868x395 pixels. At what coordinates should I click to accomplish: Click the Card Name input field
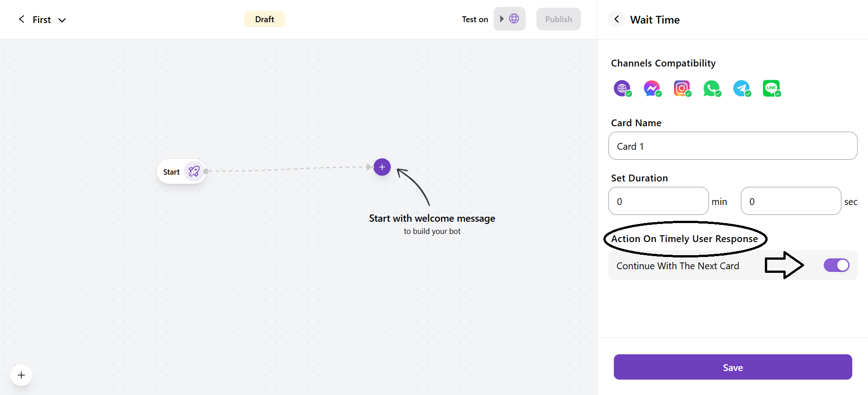click(x=732, y=146)
